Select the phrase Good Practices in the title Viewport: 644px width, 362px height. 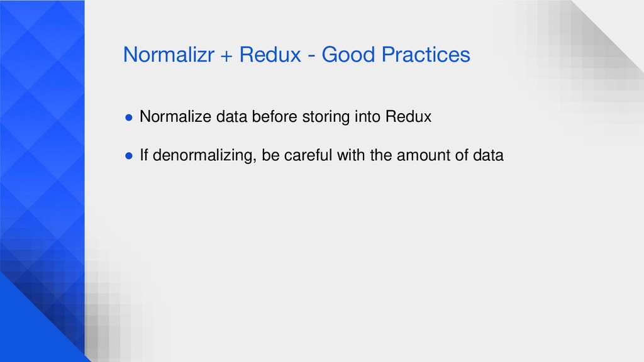396,55
